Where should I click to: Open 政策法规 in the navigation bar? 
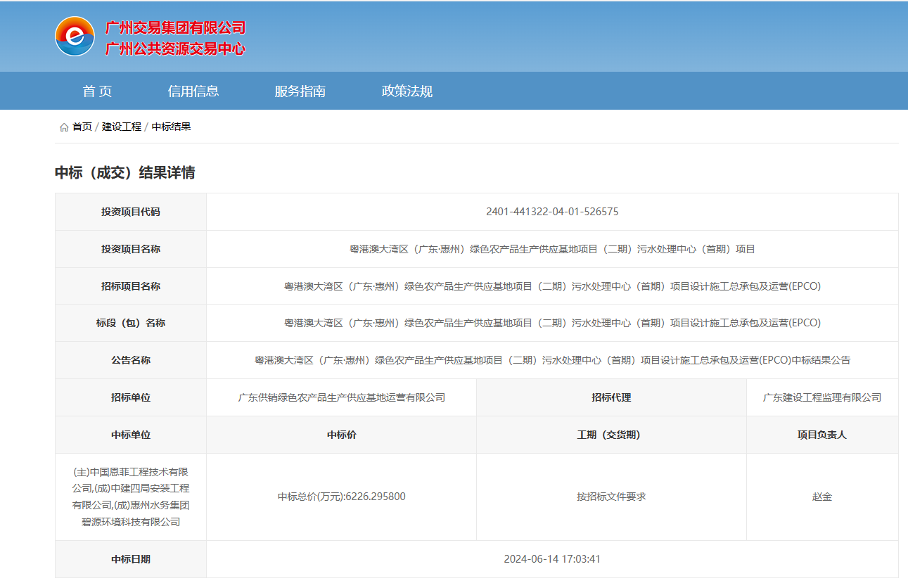(x=407, y=91)
